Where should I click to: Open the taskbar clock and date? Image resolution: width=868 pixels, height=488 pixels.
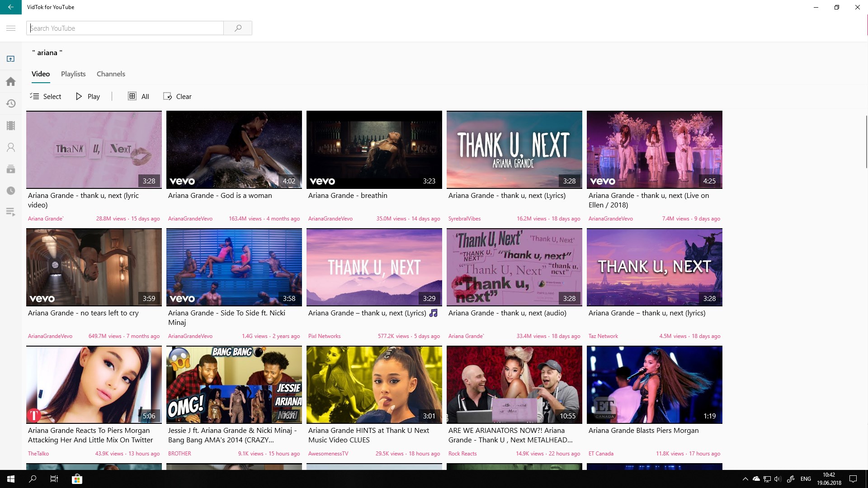pyautogui.click(x=829, y=479)
